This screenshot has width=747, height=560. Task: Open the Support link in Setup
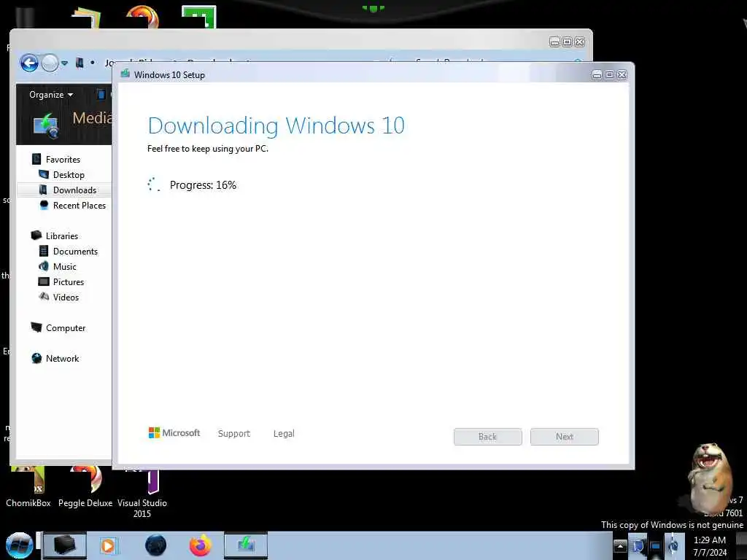[234, 434]
